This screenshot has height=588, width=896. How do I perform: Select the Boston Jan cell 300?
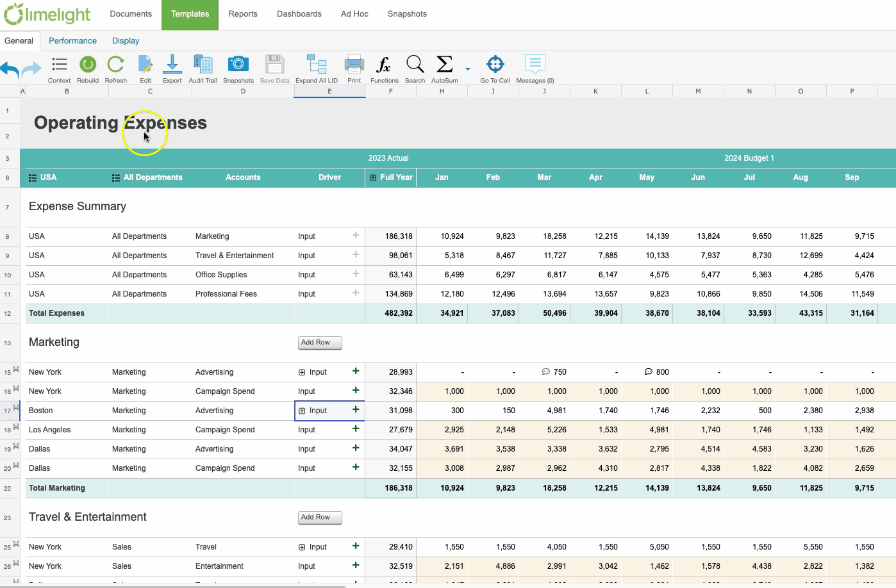click(x=442, y=411)
